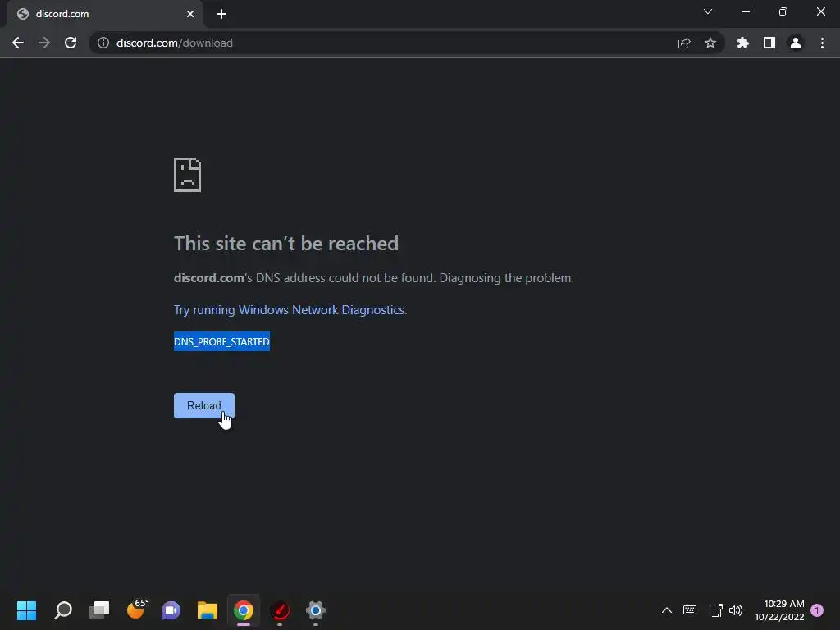Open Chrome Extensions puzzle icon
Screen dimensions: 840x630
742,43
